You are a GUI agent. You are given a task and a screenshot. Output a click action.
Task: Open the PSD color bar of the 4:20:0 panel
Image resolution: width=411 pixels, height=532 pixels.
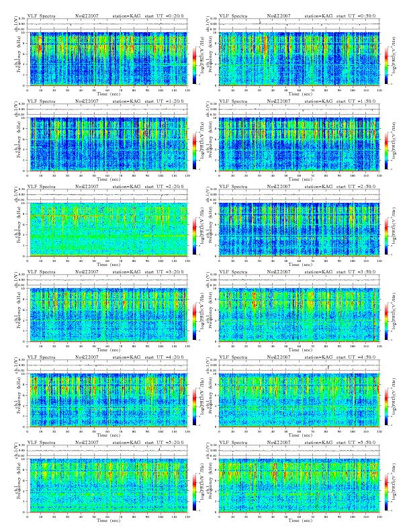click(194, 406)
